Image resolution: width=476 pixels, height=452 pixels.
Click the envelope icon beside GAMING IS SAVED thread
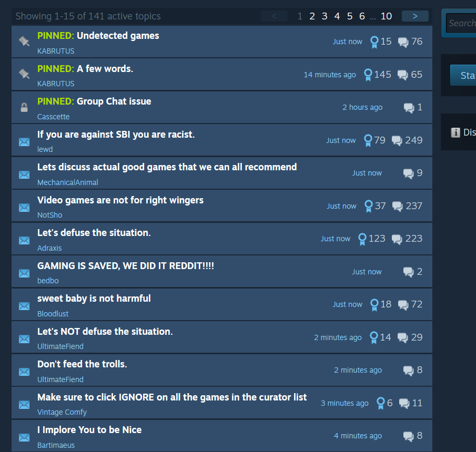point(24,273)
